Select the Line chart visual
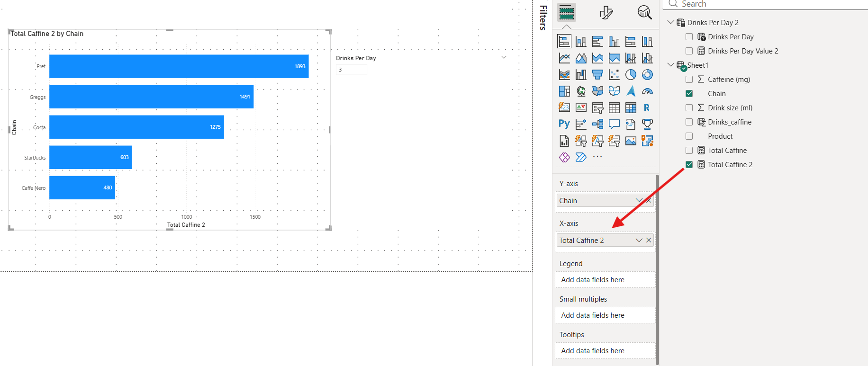The height and width of the screenshot is (366, 868). (564, 58)
